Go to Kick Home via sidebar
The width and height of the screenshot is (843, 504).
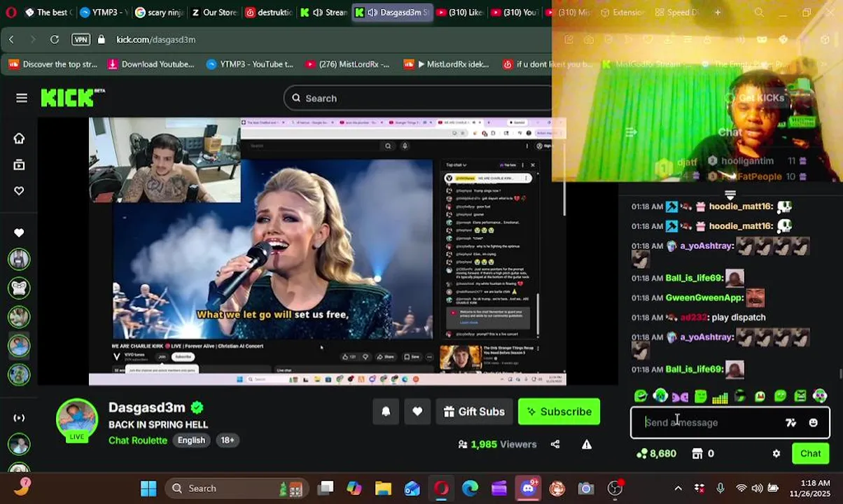coord(19,138)
